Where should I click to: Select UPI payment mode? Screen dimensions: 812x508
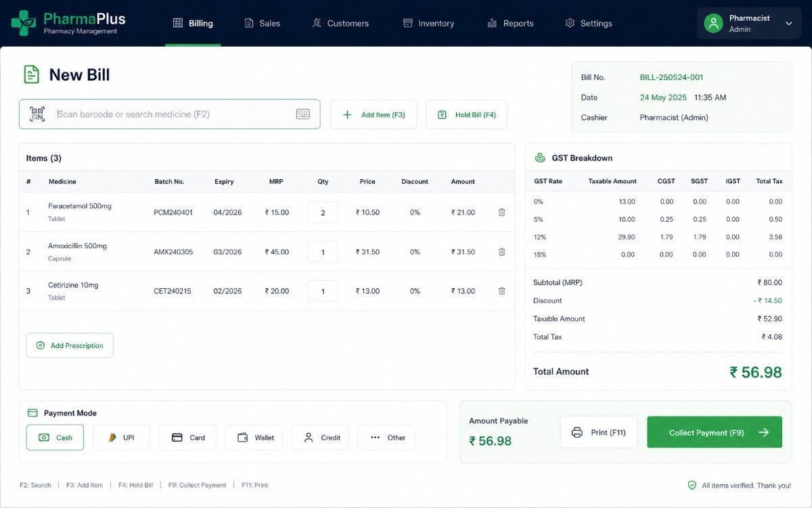pyautogui.click(x=121, y=438)
